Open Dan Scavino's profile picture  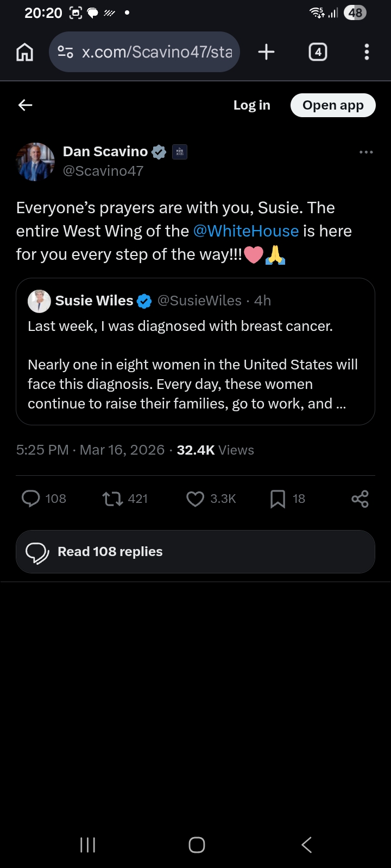tap(36, 161)
